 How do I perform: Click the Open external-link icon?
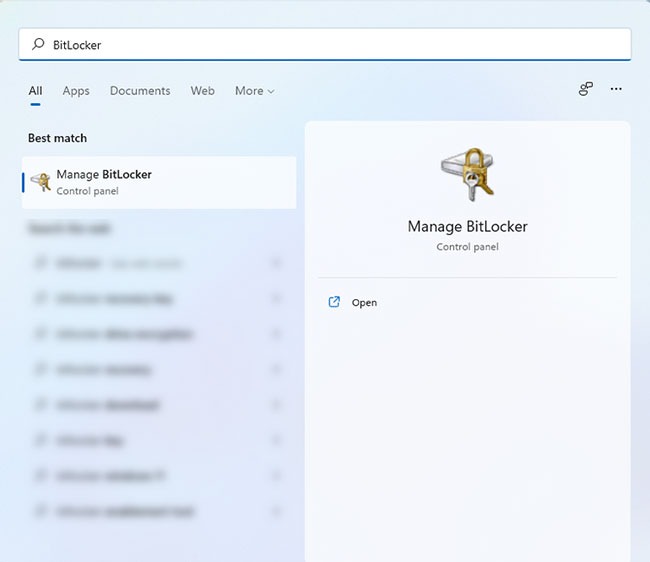click(334, 302)
